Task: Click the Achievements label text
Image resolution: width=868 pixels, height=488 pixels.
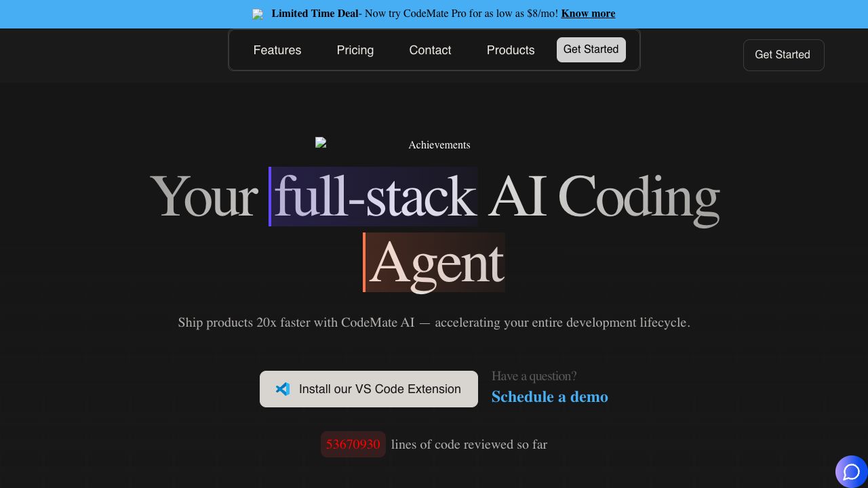Action: pyautogui.click(x=439, y=145)
